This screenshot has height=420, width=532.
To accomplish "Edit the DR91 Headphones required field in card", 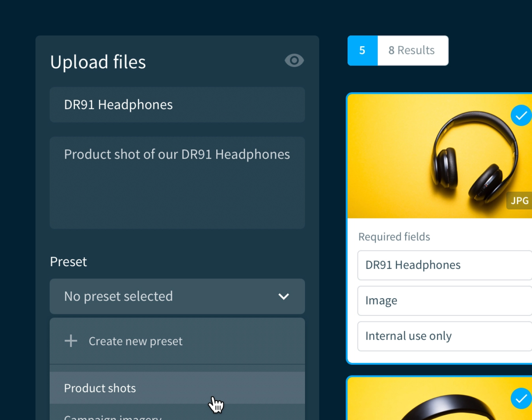I will 445,265.
